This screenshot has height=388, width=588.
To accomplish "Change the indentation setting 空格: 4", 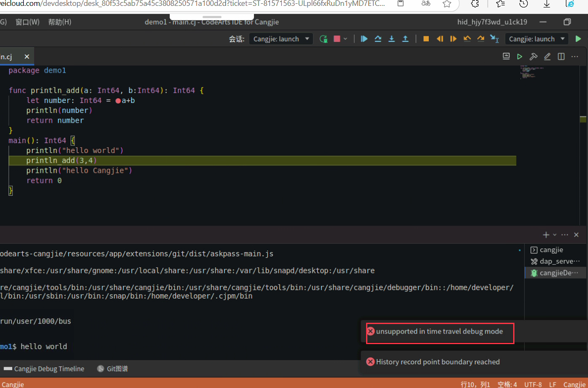I will point(507,384).
